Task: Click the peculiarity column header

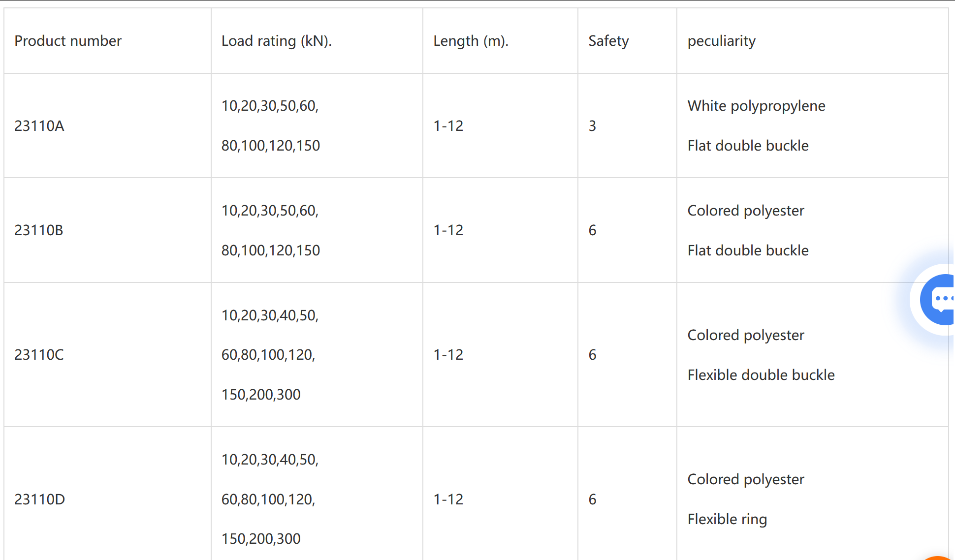Action: 721,41
